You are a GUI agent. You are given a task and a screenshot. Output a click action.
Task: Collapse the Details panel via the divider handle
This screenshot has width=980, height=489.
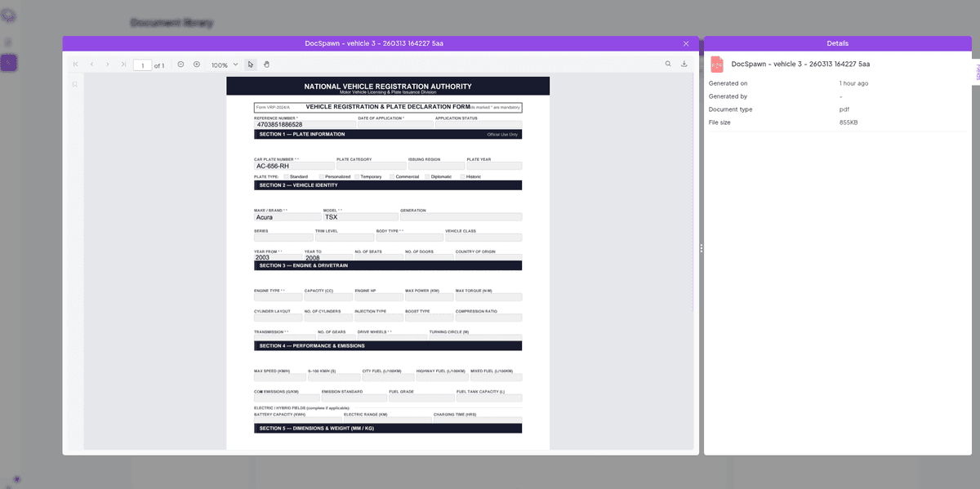pos(702,247)
